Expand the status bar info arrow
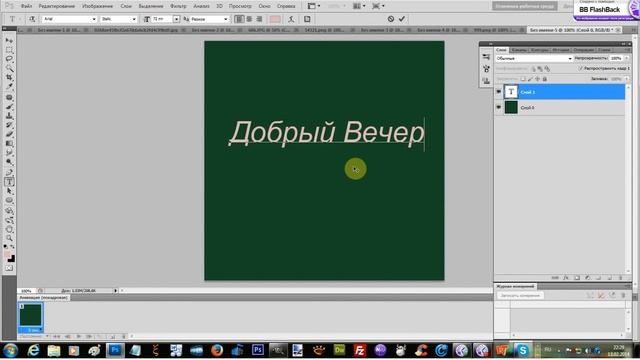640x360 pixels. (116, 291)
